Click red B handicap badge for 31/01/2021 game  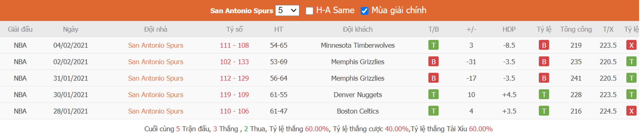(544, 78)
